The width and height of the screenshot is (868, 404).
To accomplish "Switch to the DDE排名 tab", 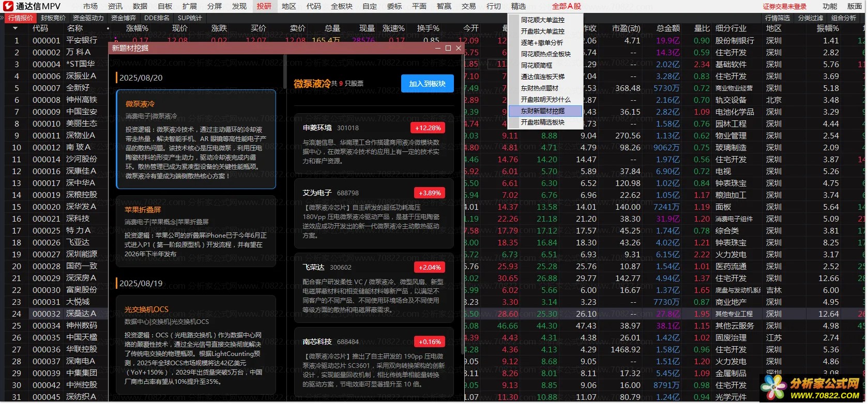I will pyautogui.click(x=157, y=18).
